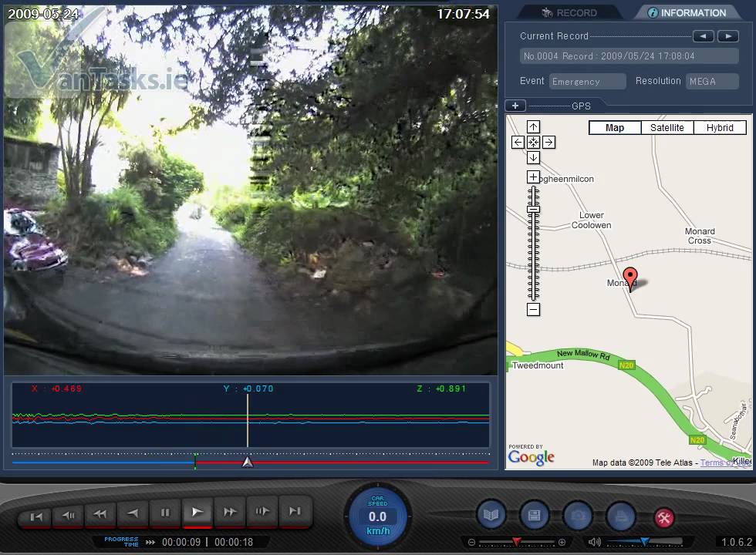Skip to the last frame of the recording

pyautogui.click(x=295, y=511)
